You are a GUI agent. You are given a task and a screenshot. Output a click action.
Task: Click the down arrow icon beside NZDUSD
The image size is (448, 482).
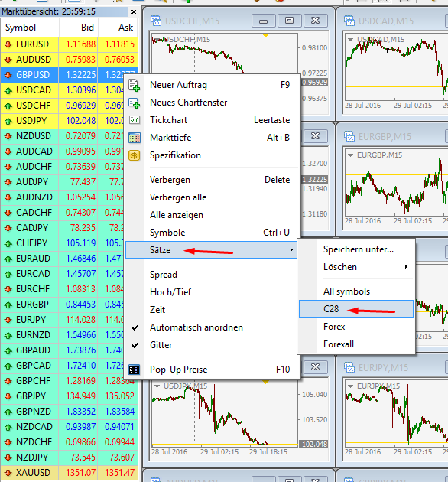(8, 136)
